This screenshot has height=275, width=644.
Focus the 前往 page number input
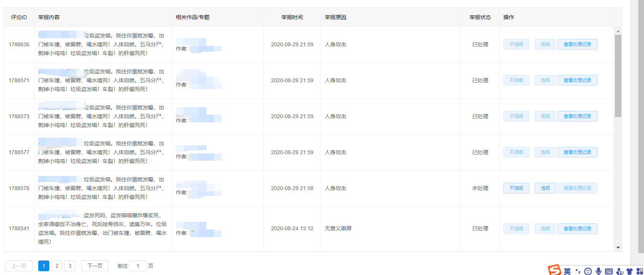(138, 266)
